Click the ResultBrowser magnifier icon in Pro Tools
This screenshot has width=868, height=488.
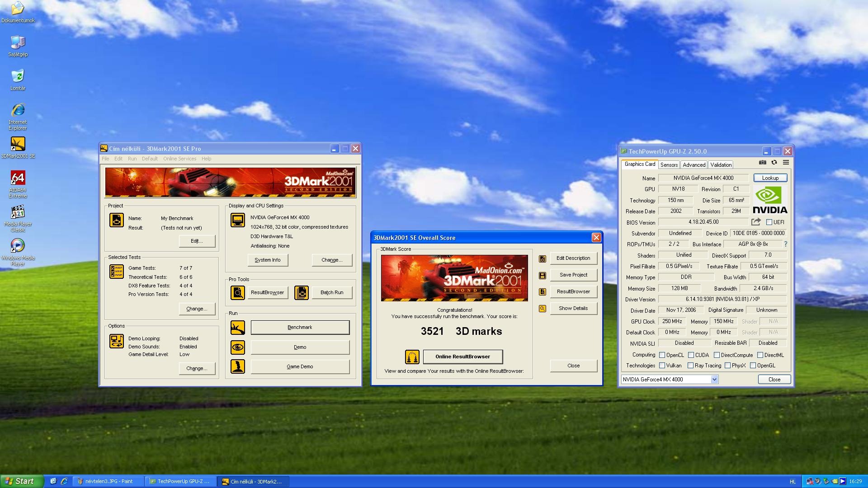(238, 293)
